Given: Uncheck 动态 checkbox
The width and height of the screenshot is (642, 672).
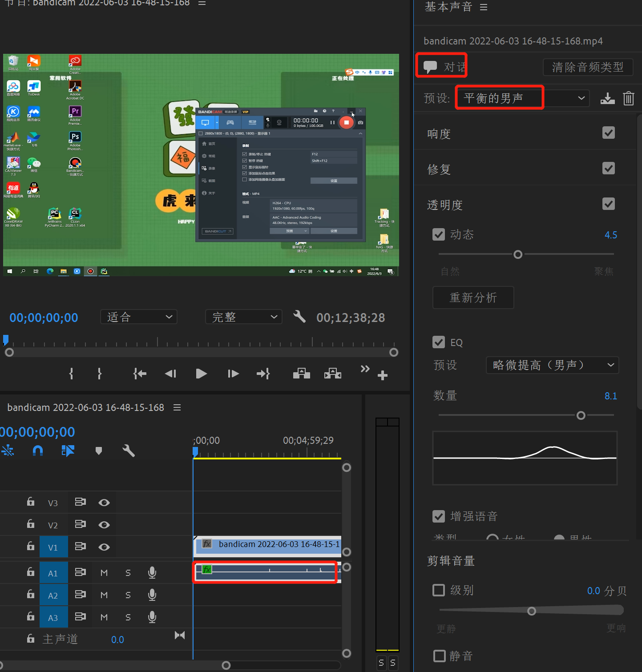Looking at the screenshot, I should click(x=439, y=234).
